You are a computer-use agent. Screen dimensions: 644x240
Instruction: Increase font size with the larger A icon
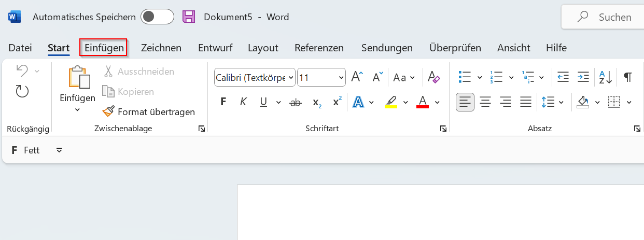(357, 77)
